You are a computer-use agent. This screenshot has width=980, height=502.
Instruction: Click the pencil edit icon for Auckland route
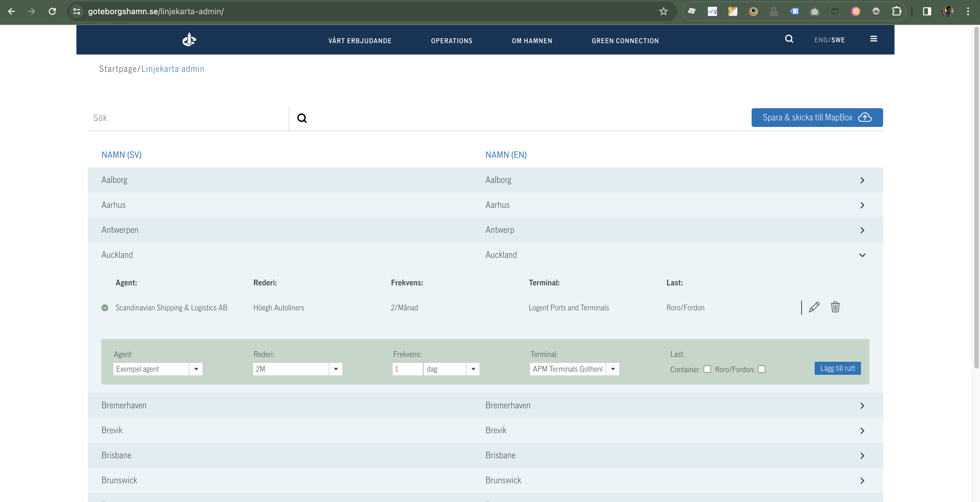[x=814, y=307]
